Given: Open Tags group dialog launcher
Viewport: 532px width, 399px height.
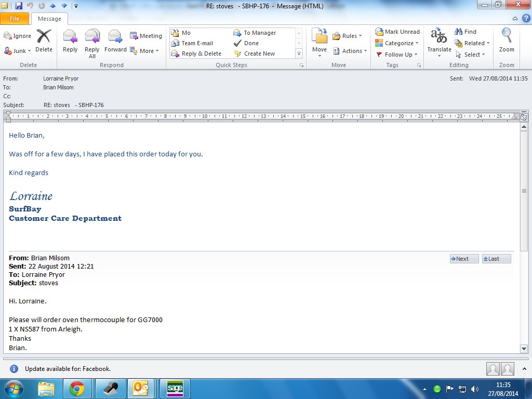Looking at the screenshot, I should click(x=419, y=65).
